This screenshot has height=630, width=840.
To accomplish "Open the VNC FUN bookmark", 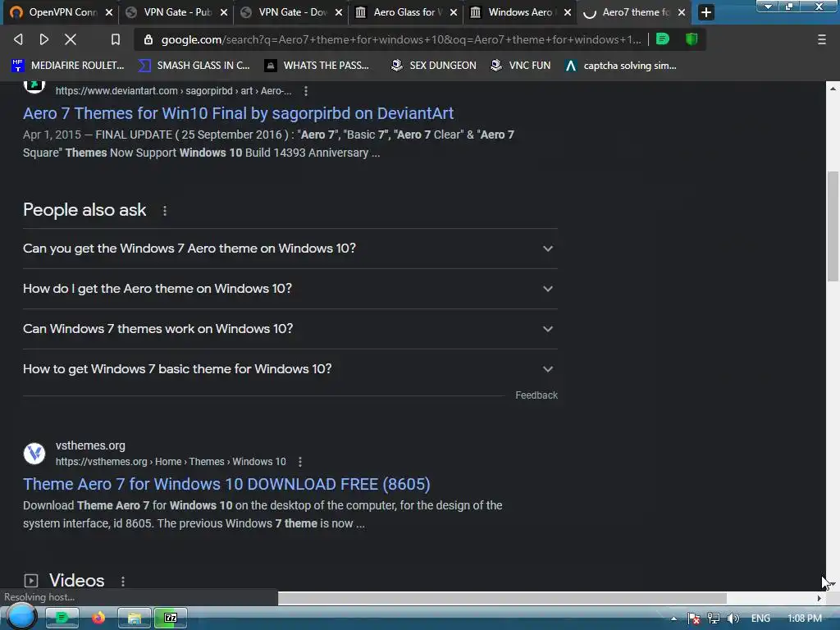I will coord(521,66).
